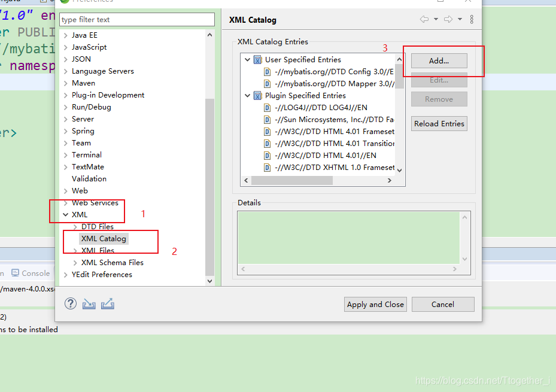
Task: Open the preferences Help question mark icon
Action: tap(71, 304)
